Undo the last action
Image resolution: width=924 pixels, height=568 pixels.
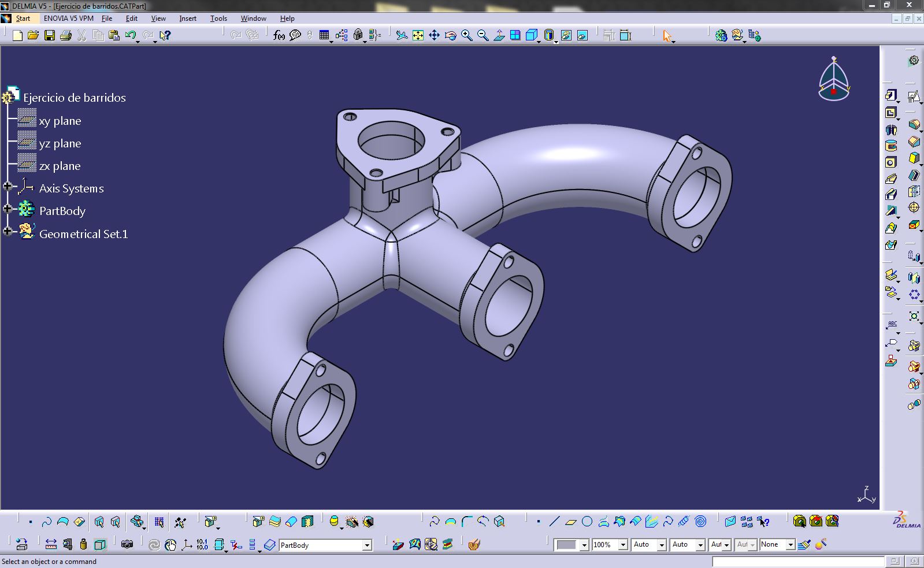pos(130,35)
